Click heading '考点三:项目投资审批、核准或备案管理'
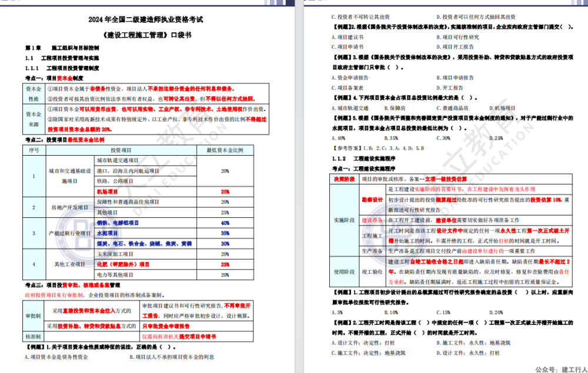 [x=73, y=285]
